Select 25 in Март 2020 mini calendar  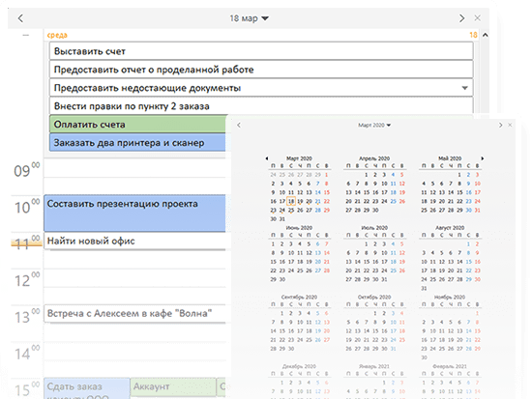[291, 211]
